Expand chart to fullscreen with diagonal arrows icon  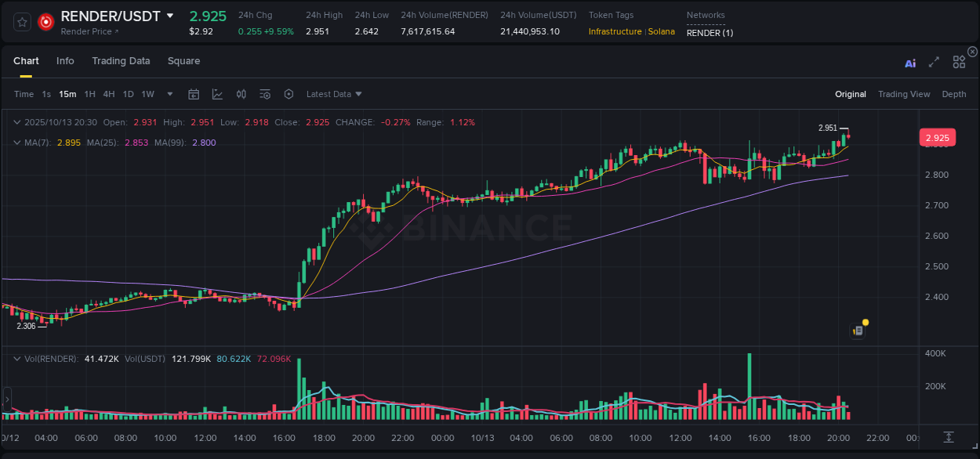click(x=933, y=63)
